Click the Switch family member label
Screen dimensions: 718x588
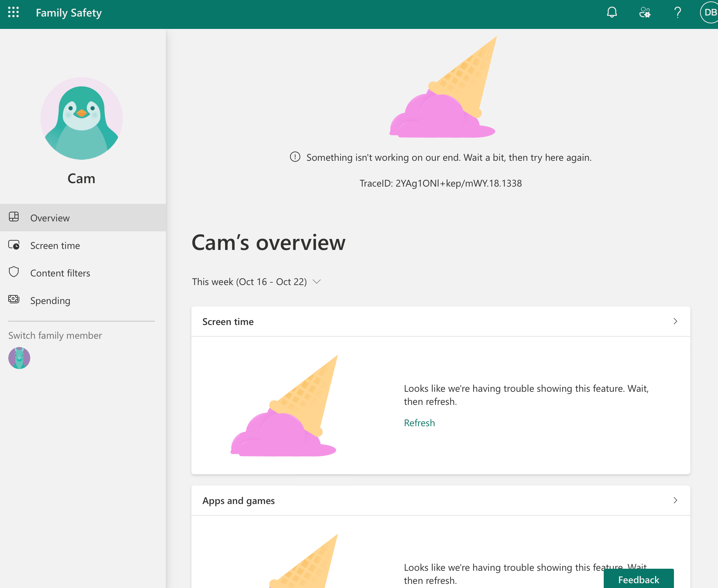[55, 335]
